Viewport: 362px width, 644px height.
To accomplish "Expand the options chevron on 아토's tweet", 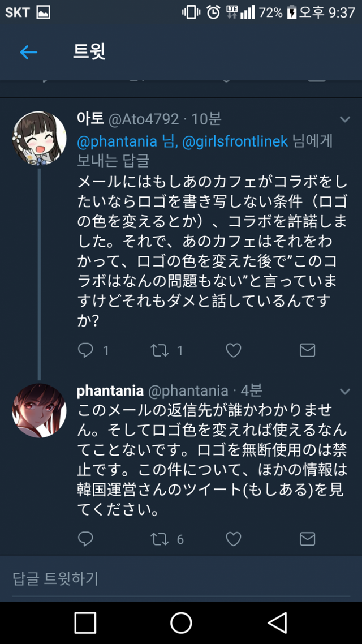I will point(346,120).
